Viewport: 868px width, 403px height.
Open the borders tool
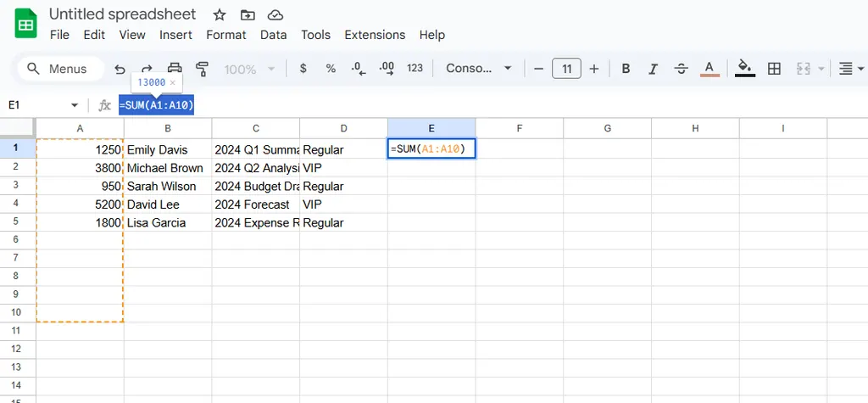[x=774, y=69]
